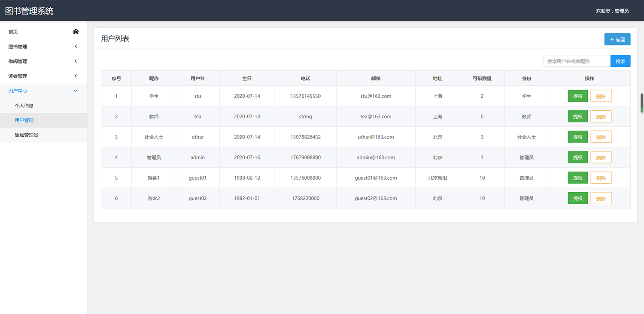Click phone number 13576145550
The image size is (644, 314).
(x=305, y=96)
